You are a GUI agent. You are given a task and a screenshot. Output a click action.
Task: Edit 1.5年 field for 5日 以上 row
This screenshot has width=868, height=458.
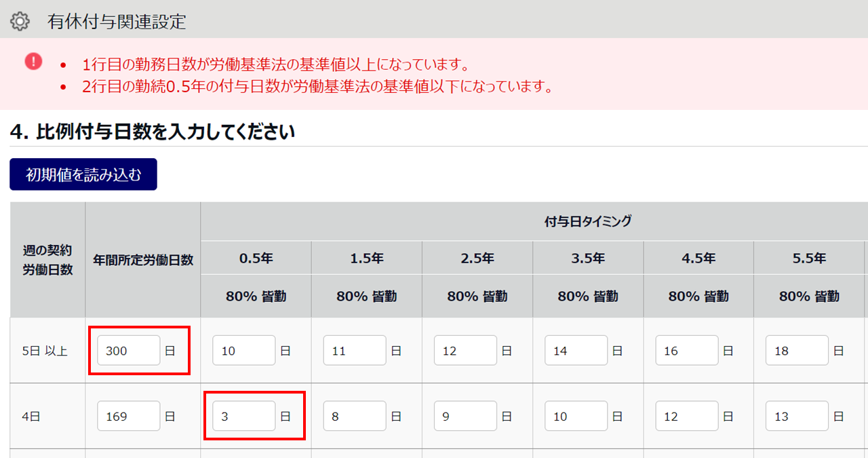tap(355, 351)
